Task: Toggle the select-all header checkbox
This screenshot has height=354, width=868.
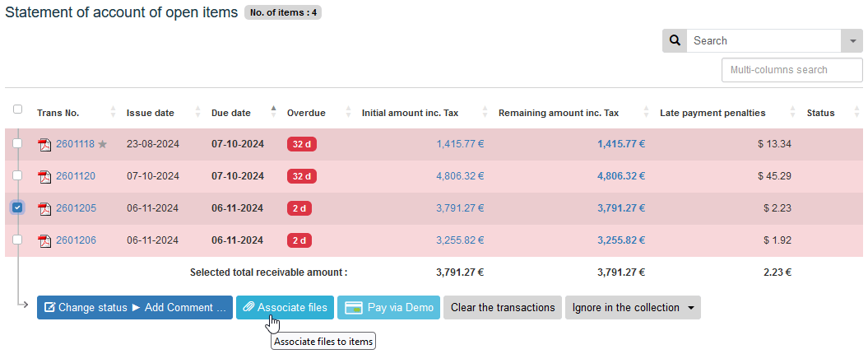Action: point(18,109)
